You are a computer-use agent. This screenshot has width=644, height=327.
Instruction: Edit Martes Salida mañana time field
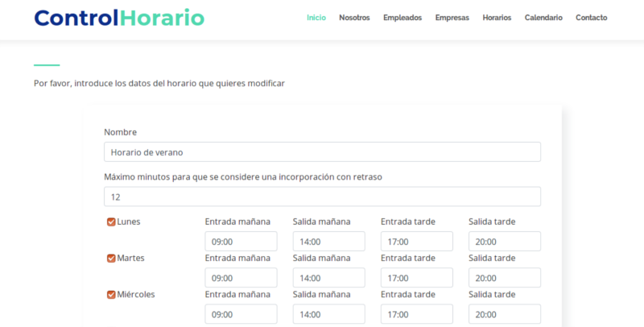click(x=329, y=278)
